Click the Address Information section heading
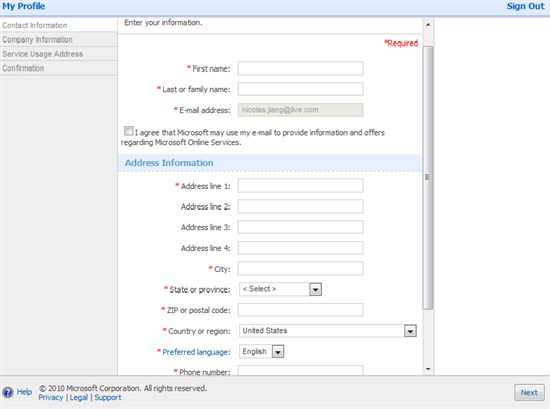The width and height of the screenshot is (550, 409). point(169,163)
